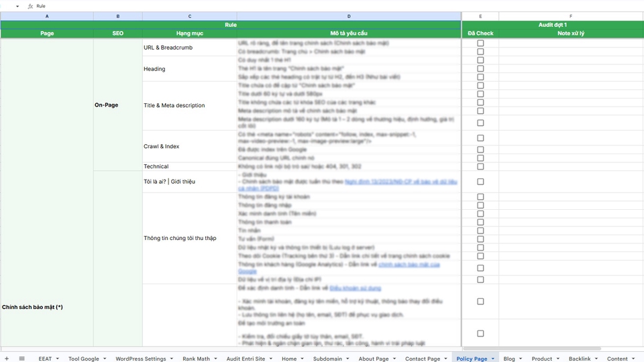Open the all sheets list icon
Viewport: 644px width, 362px height.
[21, 358]
